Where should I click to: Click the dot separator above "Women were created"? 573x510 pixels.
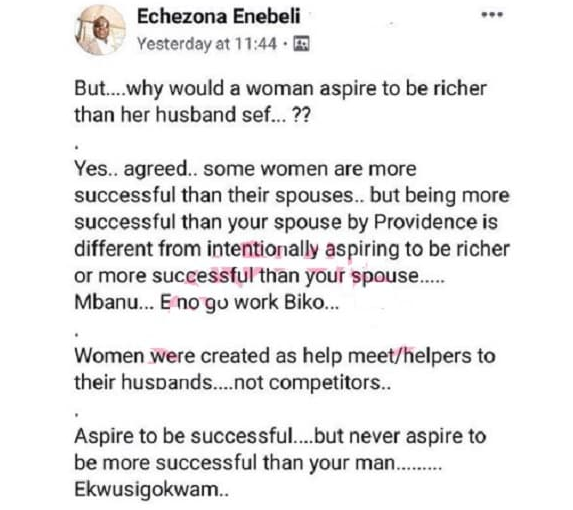[76, 334]
